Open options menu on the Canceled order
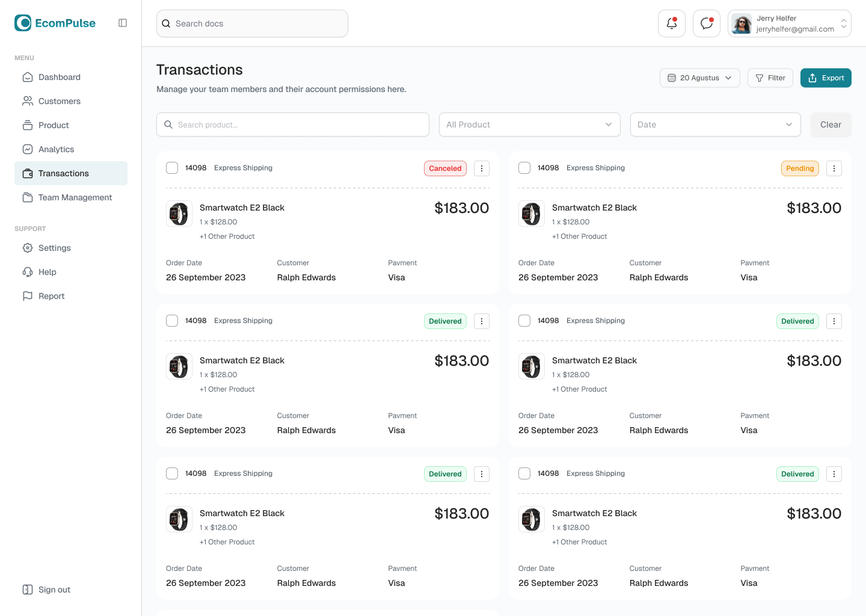This screenshot has width=866, height=616. pos(481,168)
